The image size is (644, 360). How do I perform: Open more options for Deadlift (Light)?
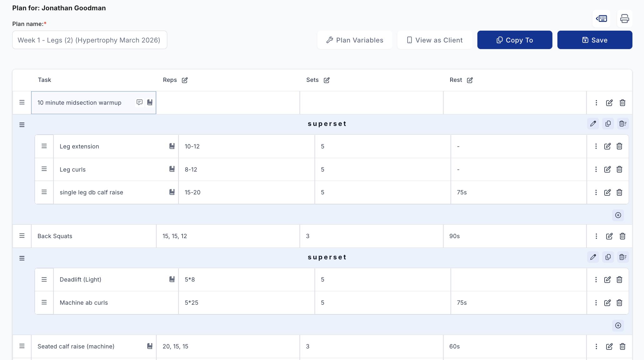[596, 280]
